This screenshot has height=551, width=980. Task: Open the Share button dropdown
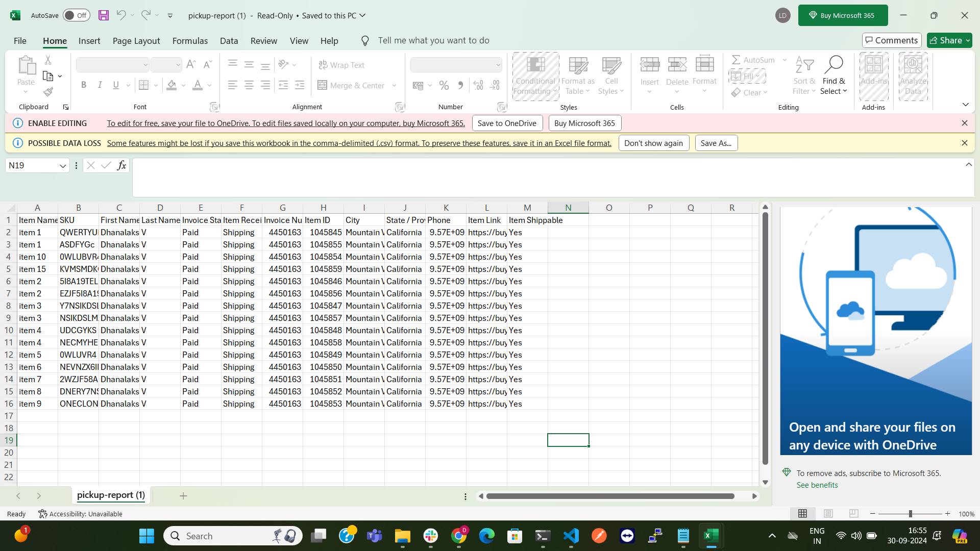[x=967, y=40]
